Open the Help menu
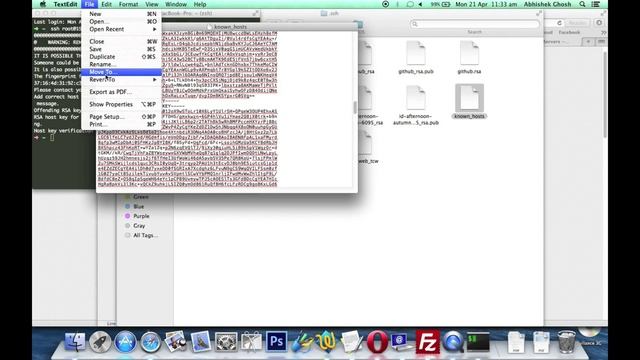This screenshot has height=360, width=640. click(200, 4)
